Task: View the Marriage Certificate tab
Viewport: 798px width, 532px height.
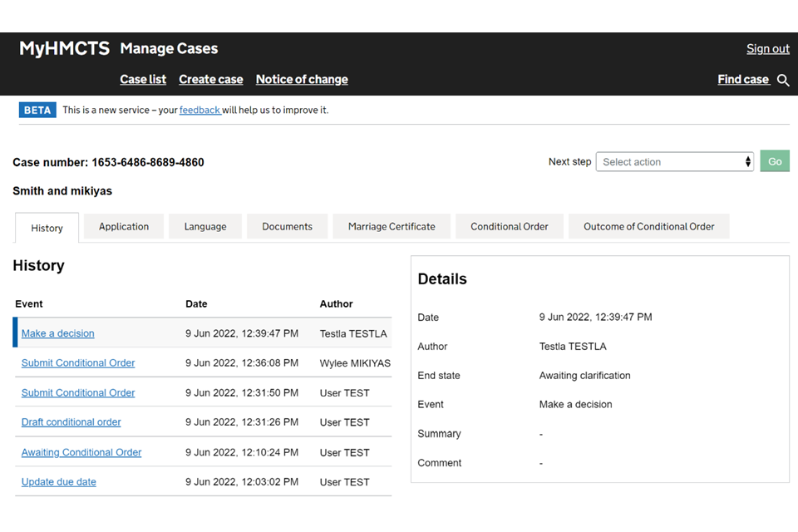Action: [392, 227]
